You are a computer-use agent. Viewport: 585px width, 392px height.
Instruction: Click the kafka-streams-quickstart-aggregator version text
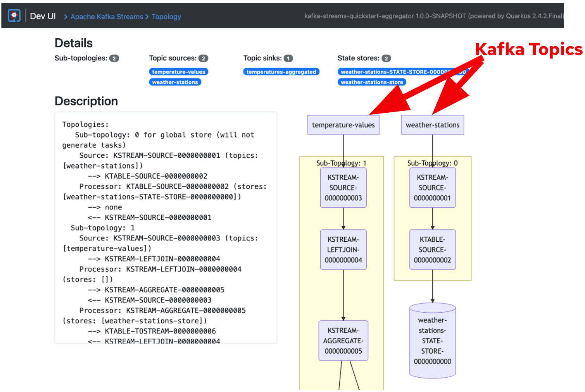[433, 16]
